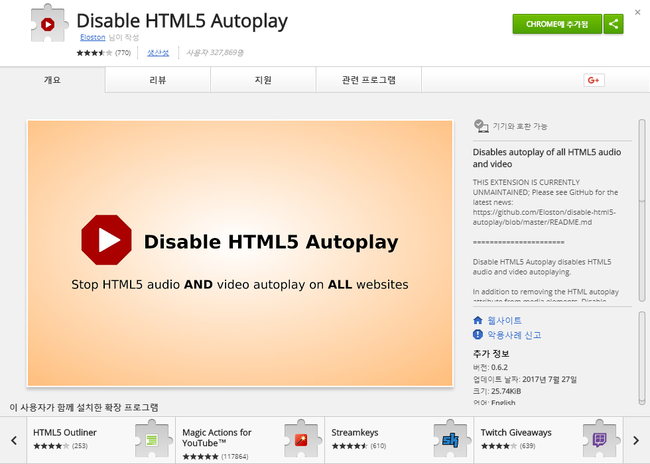Click the orange promotional screenshot image
Screen dimensions: 650x464
click(240, 253)
